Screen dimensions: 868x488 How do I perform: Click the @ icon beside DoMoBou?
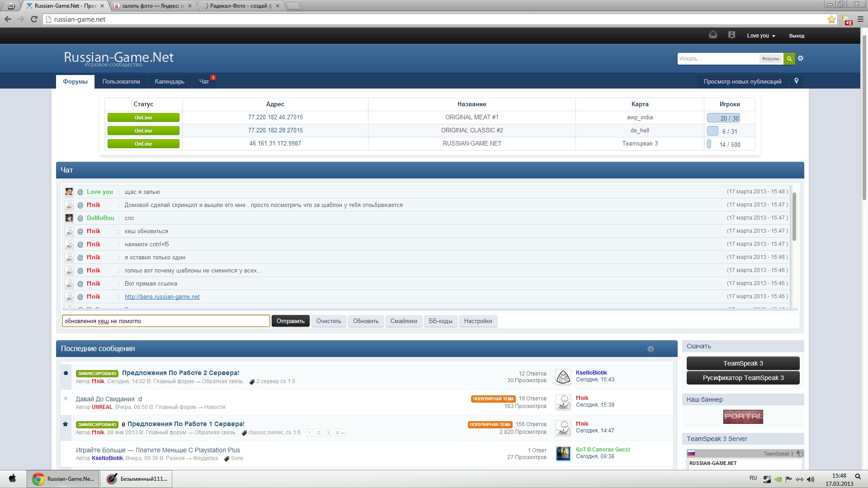80,218
